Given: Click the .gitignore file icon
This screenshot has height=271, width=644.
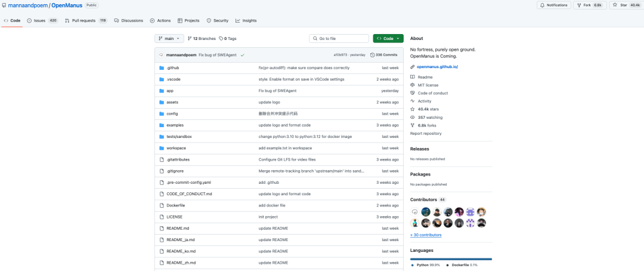Looking at the screenshot, I should tap(162, 171).
